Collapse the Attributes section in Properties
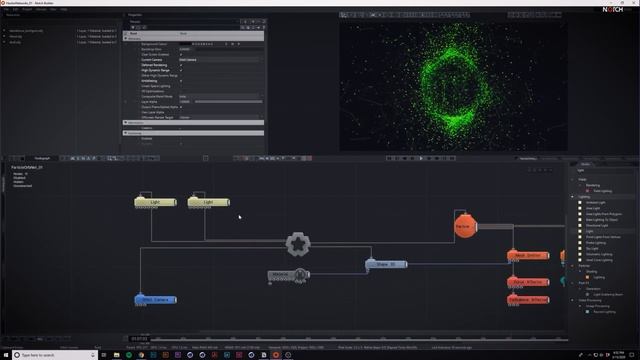640x360 pixels. click(126, 38)
